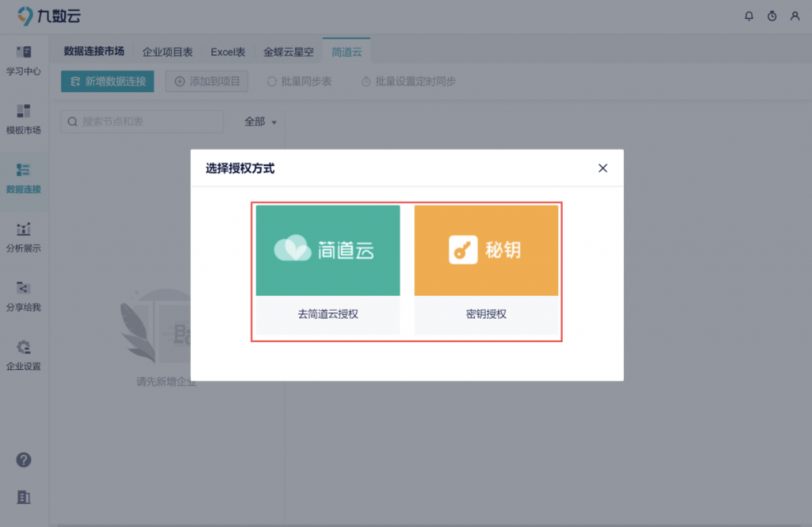Select 分析展示 in the sidebar
Viewport: 812px width, 527px height.
pyautogui.click(x=24, y=237)
